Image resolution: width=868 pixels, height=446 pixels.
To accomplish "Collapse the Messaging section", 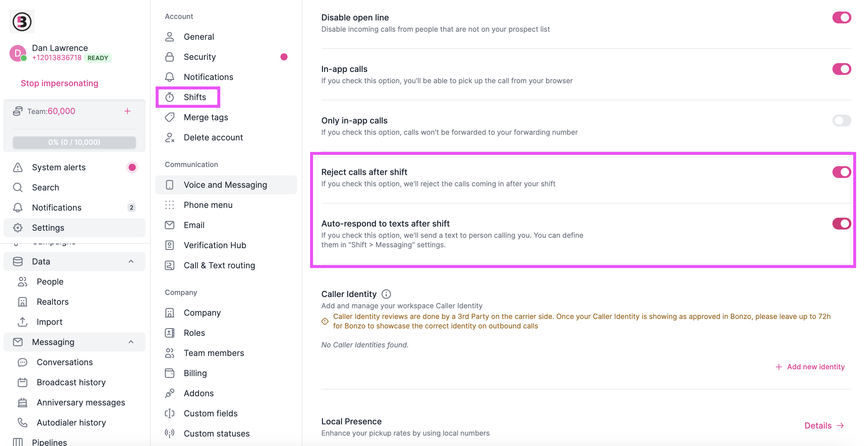I will click(x=131, y=342).
